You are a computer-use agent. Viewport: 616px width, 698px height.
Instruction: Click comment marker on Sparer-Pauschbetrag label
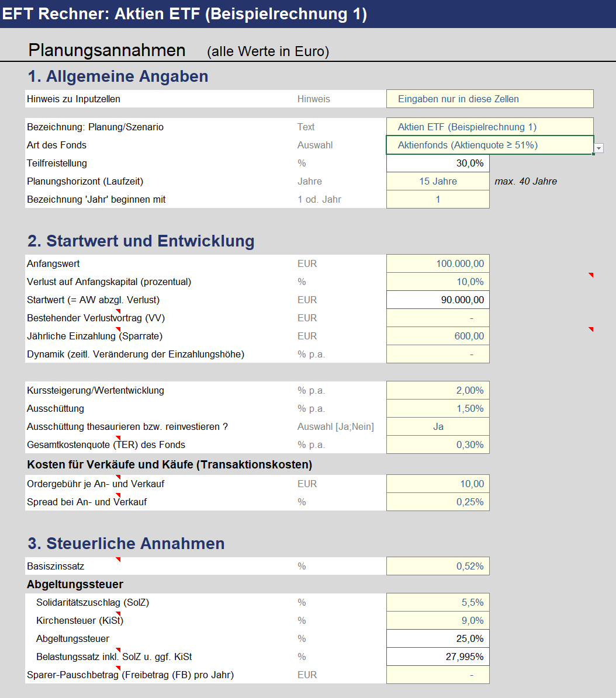[x=118, y=668]
